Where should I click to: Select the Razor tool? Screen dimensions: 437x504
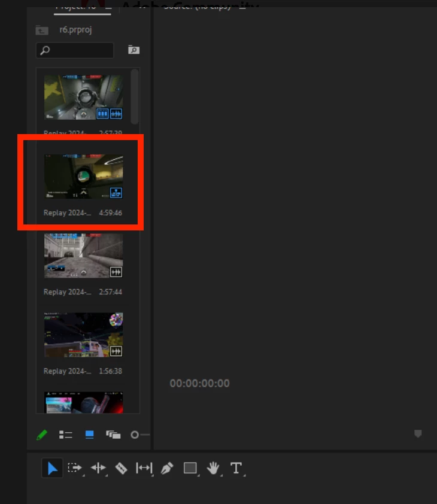pyautogui.click(x=122, y=468)
